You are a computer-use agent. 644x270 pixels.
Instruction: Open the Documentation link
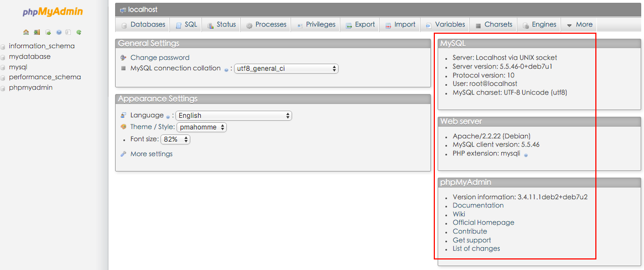tap(478, 205)
